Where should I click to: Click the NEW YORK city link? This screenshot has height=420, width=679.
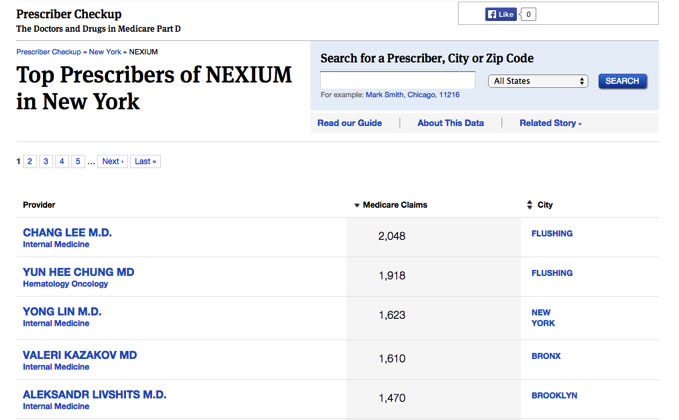click(543, 318)
